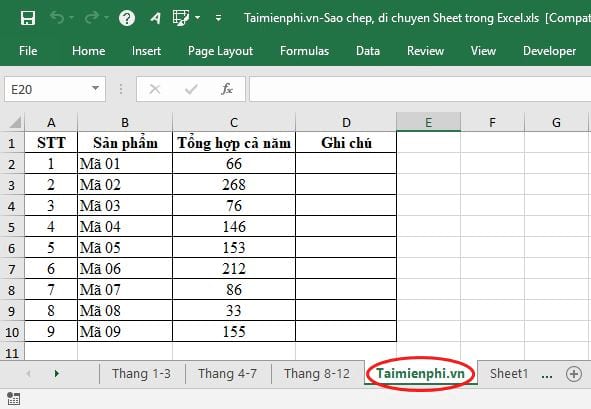
Task: Click the Tổng hợp cả năm cell
Action: click(x=234, y=142)
